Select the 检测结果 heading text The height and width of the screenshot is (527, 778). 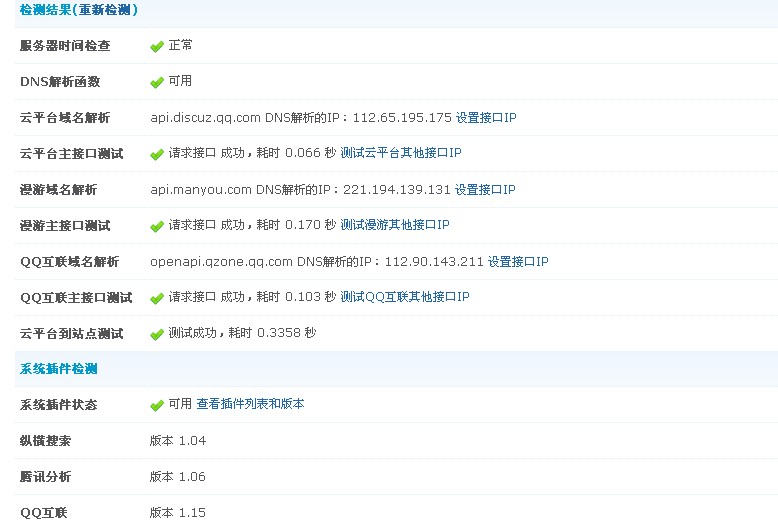coord(46,9)
